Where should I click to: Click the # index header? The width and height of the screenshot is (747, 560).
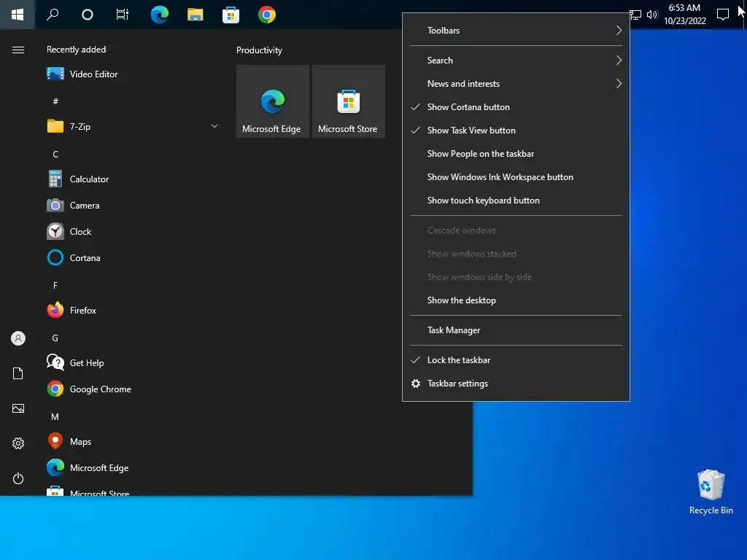[55, 101]
